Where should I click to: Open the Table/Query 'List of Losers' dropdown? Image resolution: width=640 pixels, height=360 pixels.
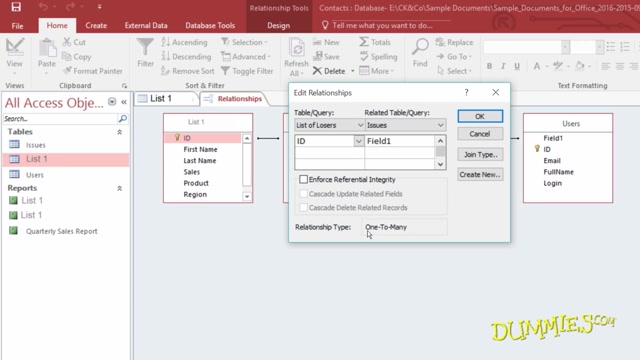pos(360,125)
